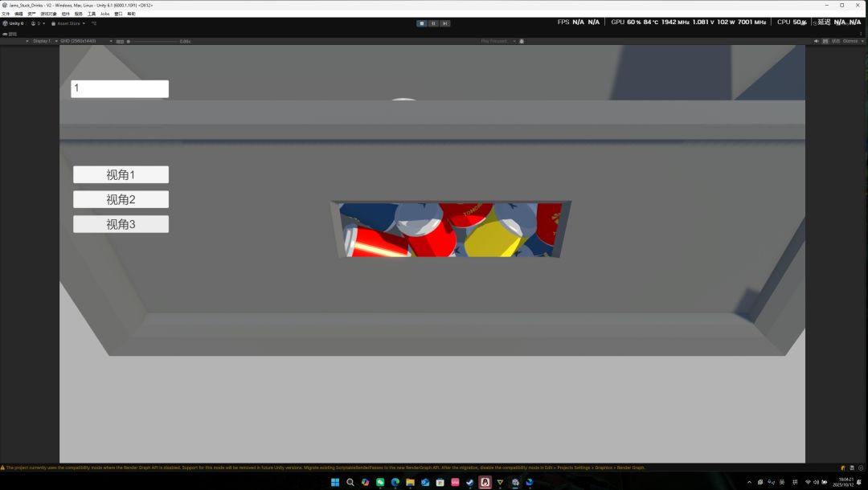The height and width of the screenshot is (490, 868).
Task: Open the 窗口 menu
Action: point(118,14)
